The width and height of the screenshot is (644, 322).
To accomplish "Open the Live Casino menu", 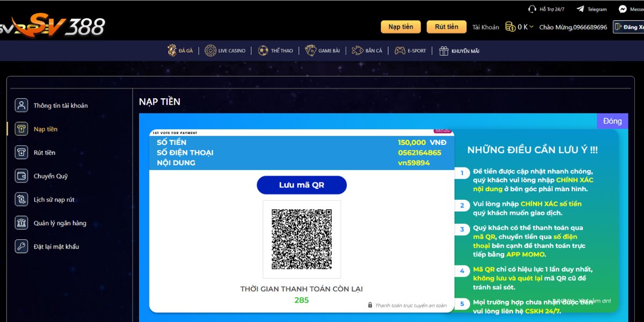I will 225,50.
